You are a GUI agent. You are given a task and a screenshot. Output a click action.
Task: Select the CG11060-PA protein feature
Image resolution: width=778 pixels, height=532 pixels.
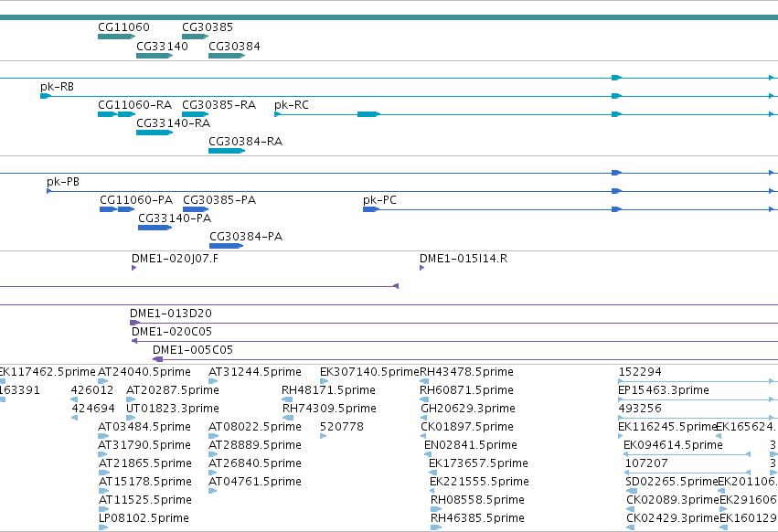click(117, 209)
